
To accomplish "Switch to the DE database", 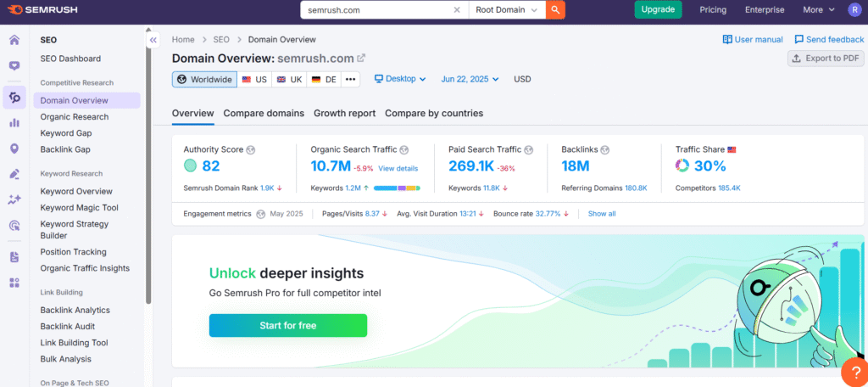I will pos(324,79).
